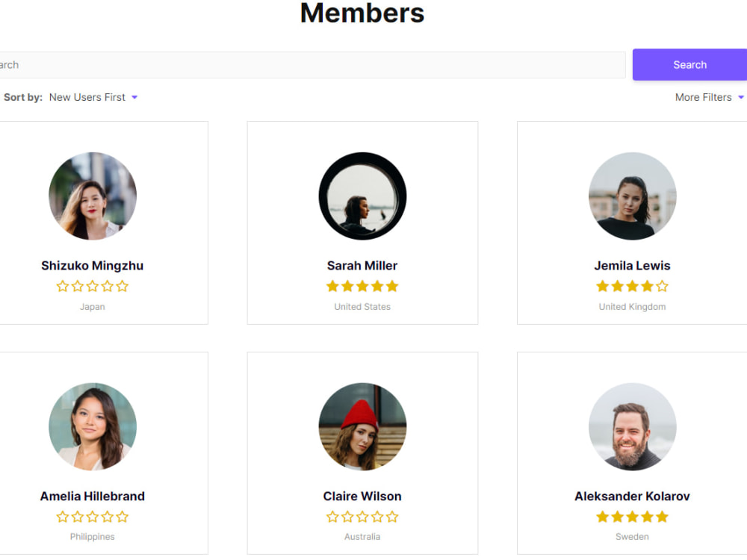
Task: Click the last star on Aleksander Kolarov's rating
Action: click(662, 516)
